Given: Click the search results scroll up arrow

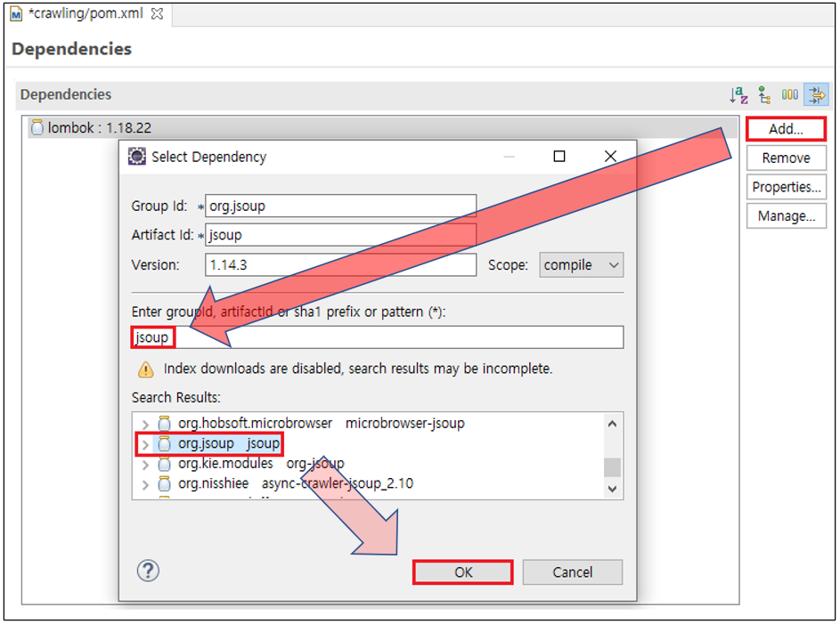Looking at the screenshot, I should tap(612, 424).
